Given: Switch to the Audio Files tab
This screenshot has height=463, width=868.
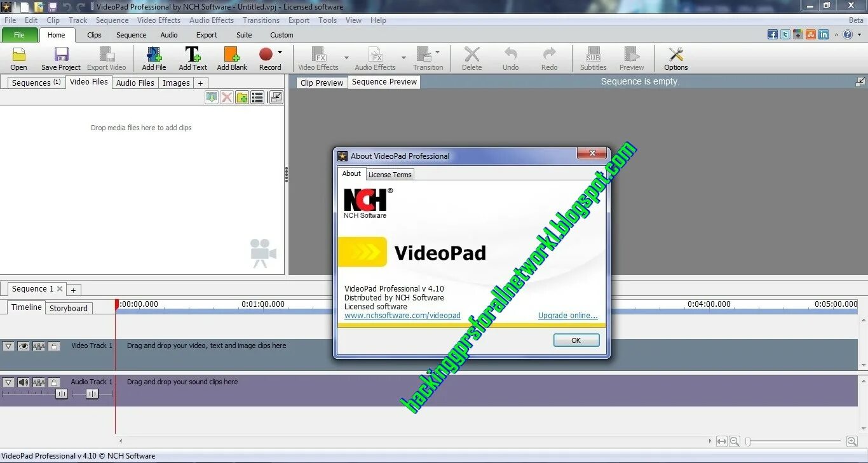Looking at the screenshot, I should (x=135, y=83).
